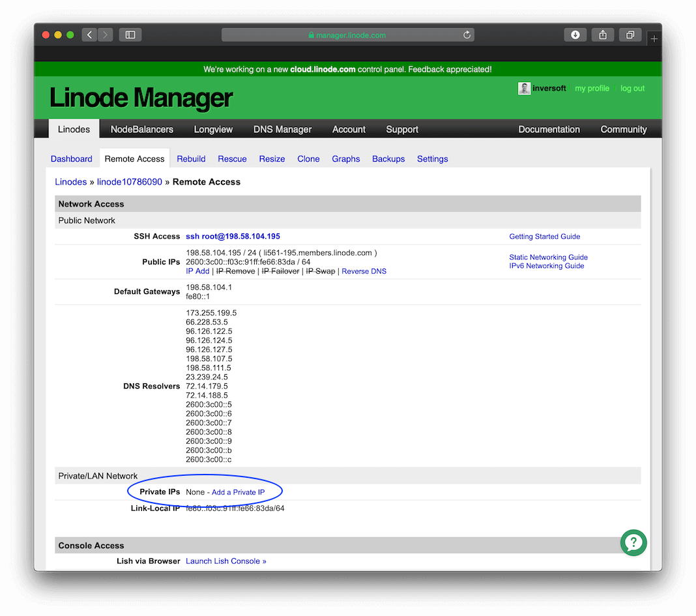
Task: Open DNS Manager menu item
Action: [282, 129]
